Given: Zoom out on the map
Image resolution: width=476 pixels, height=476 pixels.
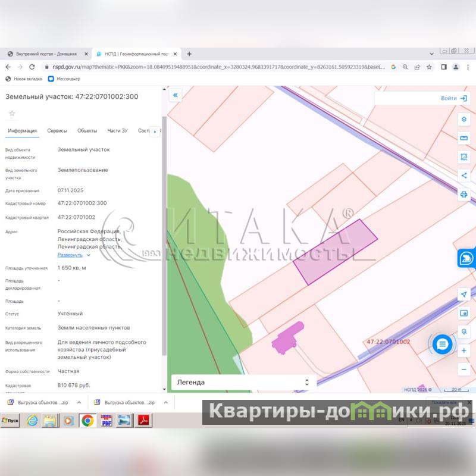Looking at the screenshot, I should pos(464,369).
